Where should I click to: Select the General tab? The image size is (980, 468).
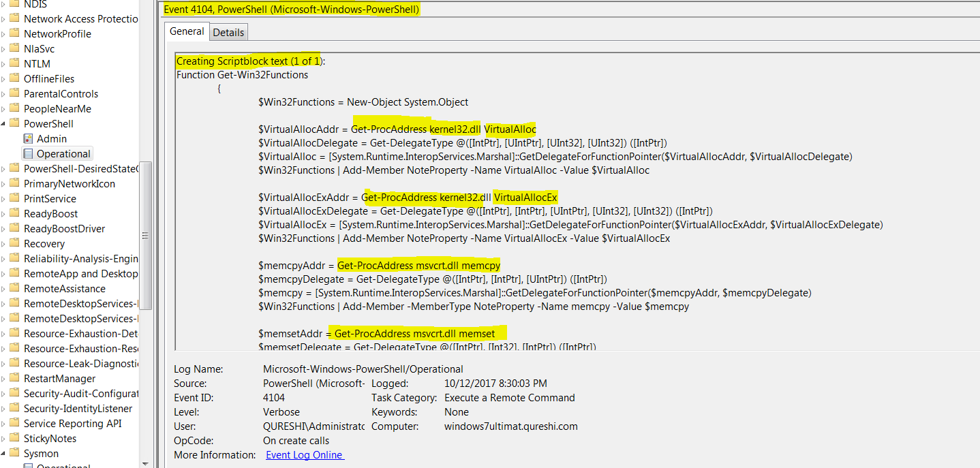pos(186,31)
